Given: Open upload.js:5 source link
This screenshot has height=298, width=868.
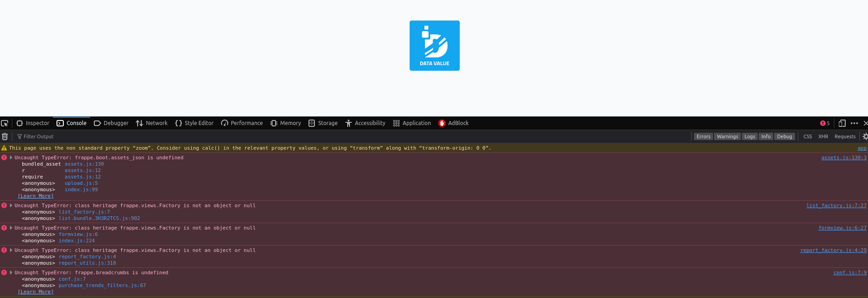Looking at the screenshot, I should tap(81, 183).
